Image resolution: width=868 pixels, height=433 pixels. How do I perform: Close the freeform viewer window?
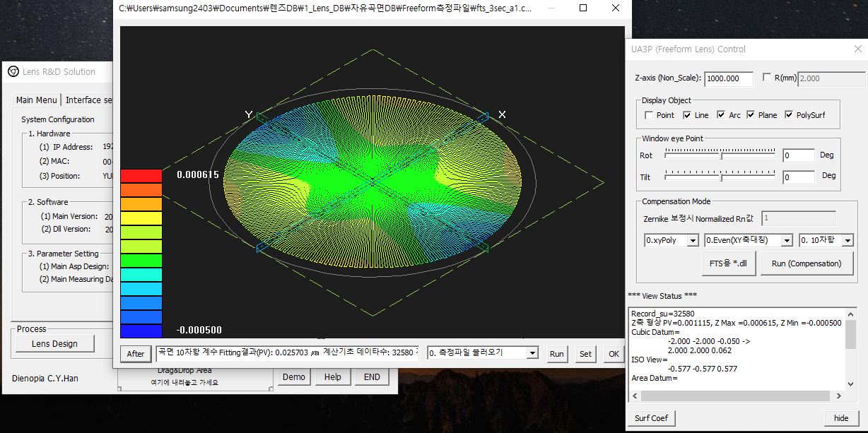tap(616, 8)
